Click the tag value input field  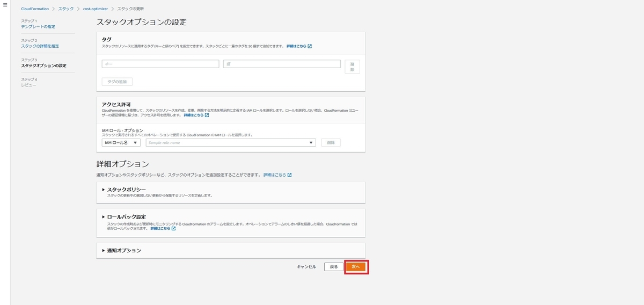coord(282,64)
